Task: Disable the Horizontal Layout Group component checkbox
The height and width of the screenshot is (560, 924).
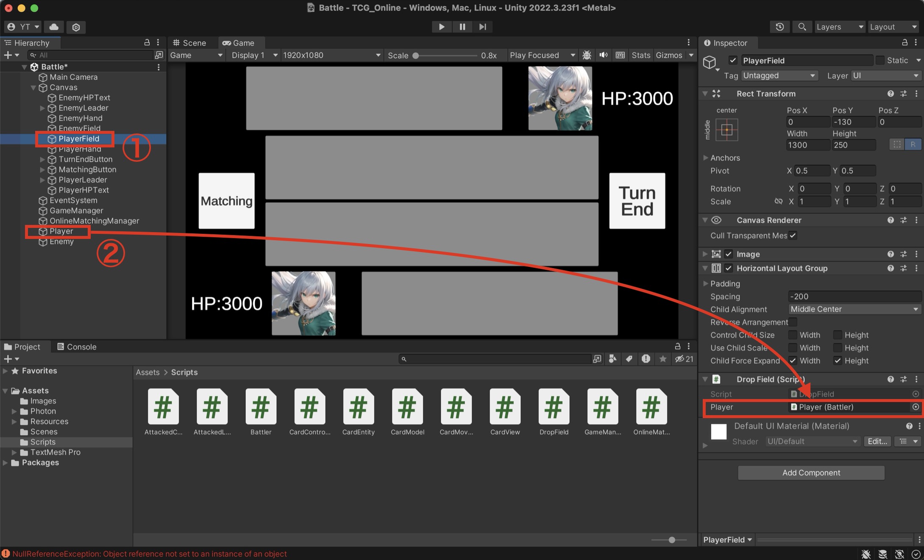Action: [x=729, y=268]
